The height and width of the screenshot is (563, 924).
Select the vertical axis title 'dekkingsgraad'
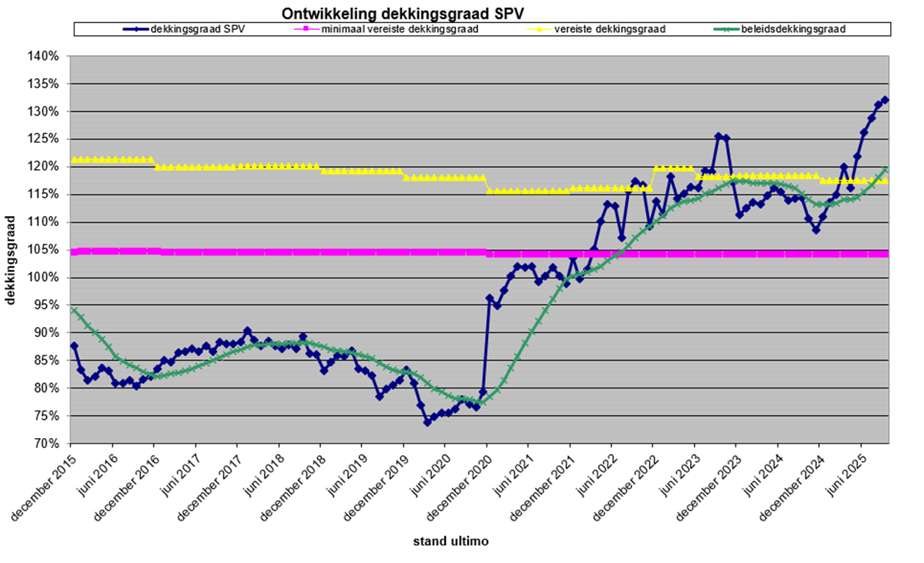pyautogui.click(x=11, y=250)
